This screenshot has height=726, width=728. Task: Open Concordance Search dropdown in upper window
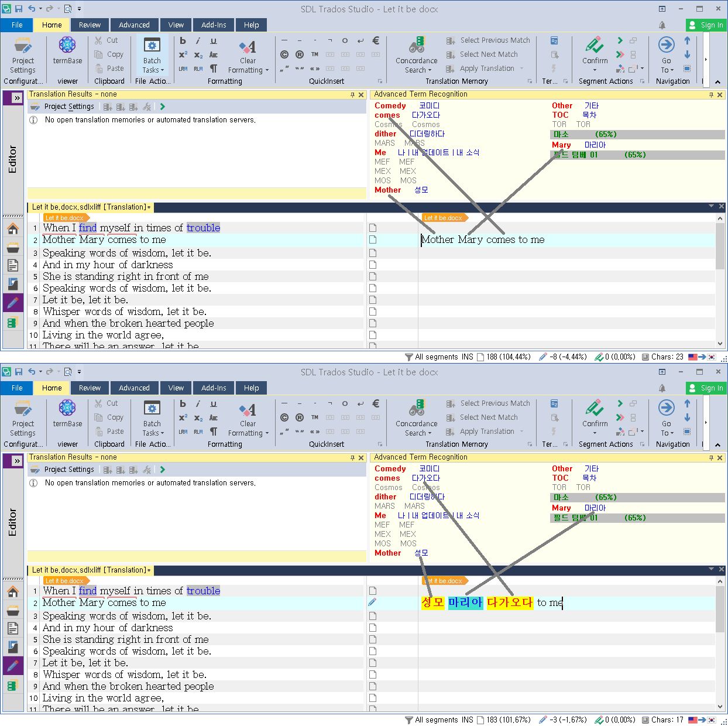[417, 70]
